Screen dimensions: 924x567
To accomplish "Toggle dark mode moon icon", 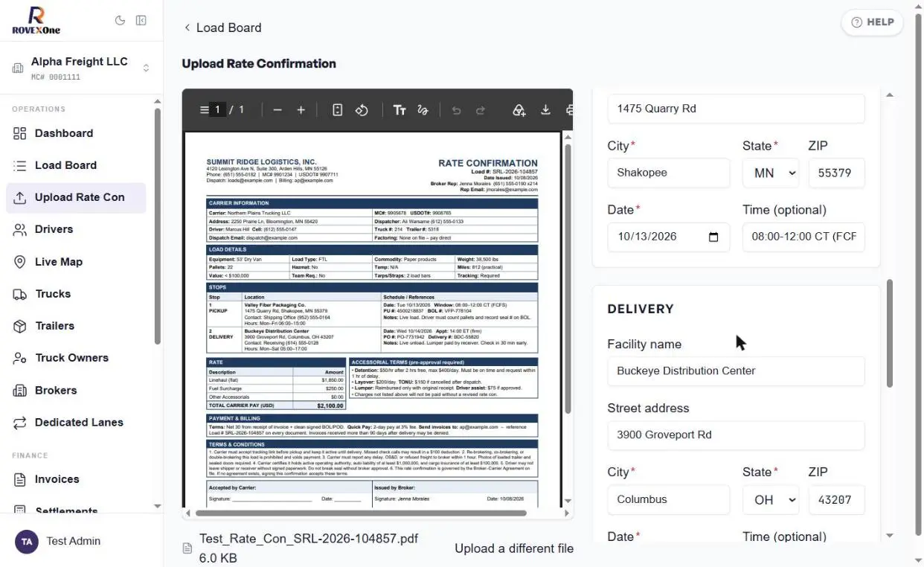I will click(x=121, y=21).
